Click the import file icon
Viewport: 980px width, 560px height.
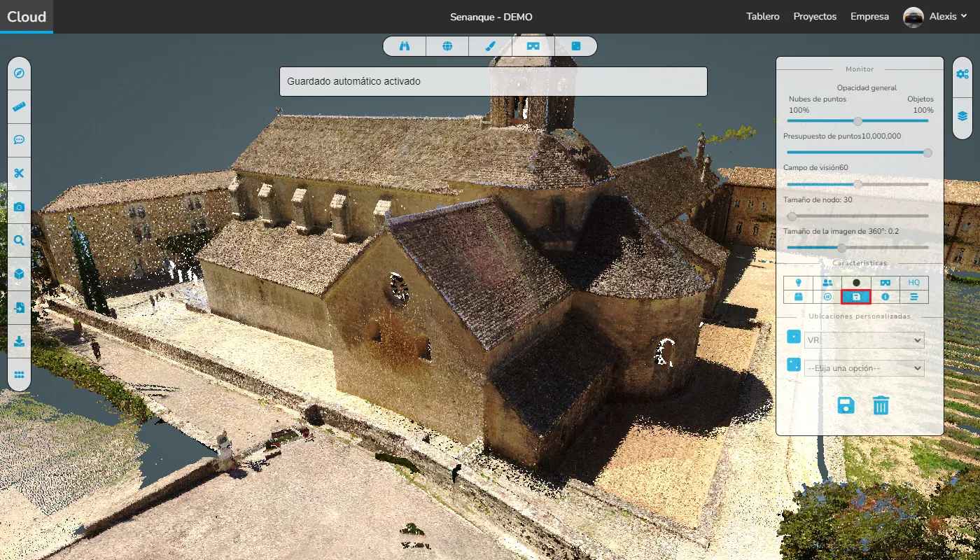(x=19, y=308)
